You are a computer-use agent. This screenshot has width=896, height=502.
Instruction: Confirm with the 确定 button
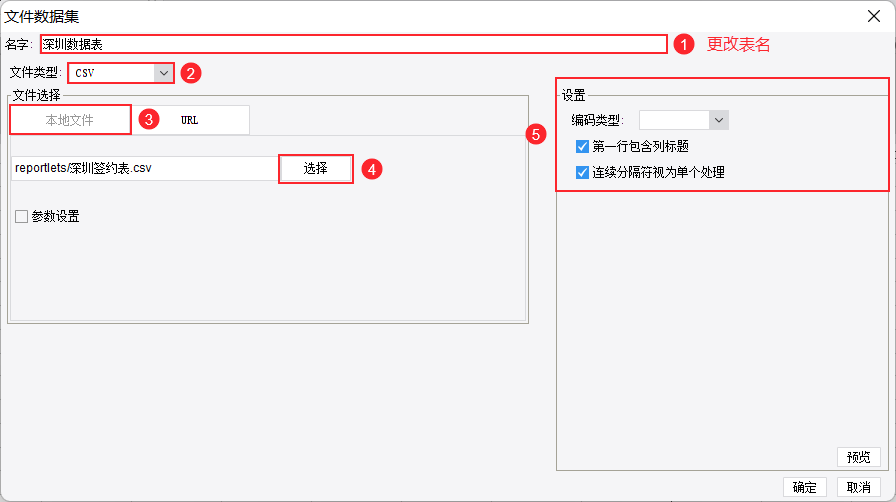pos(804,487)
